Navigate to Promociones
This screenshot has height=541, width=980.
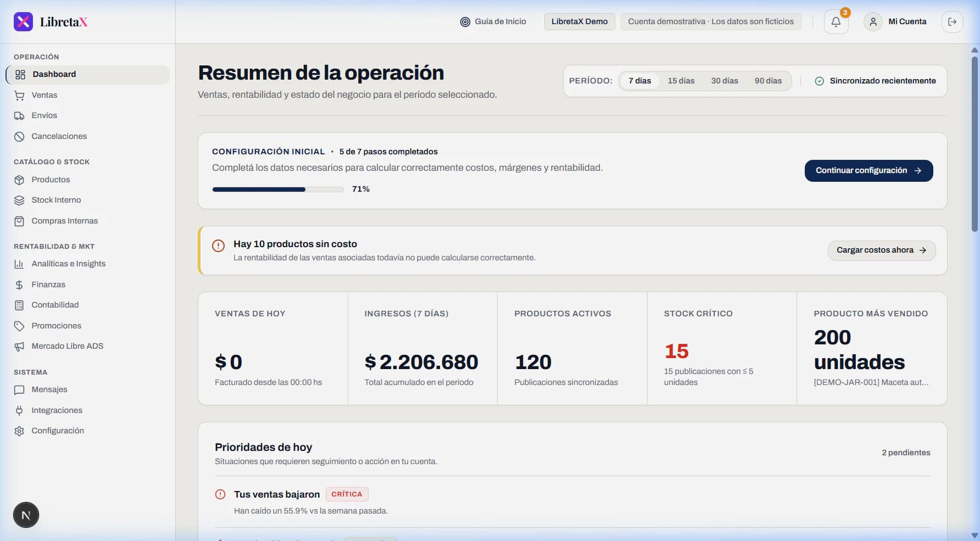point(88,326)
